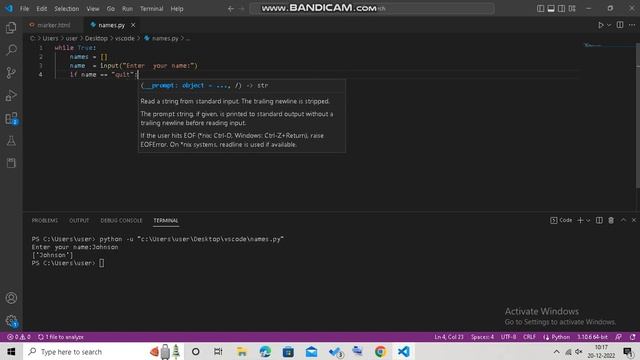This screenshot has width=640, height=360.
Task: Close the bottom panel with X
Action: tap(634, 220)
